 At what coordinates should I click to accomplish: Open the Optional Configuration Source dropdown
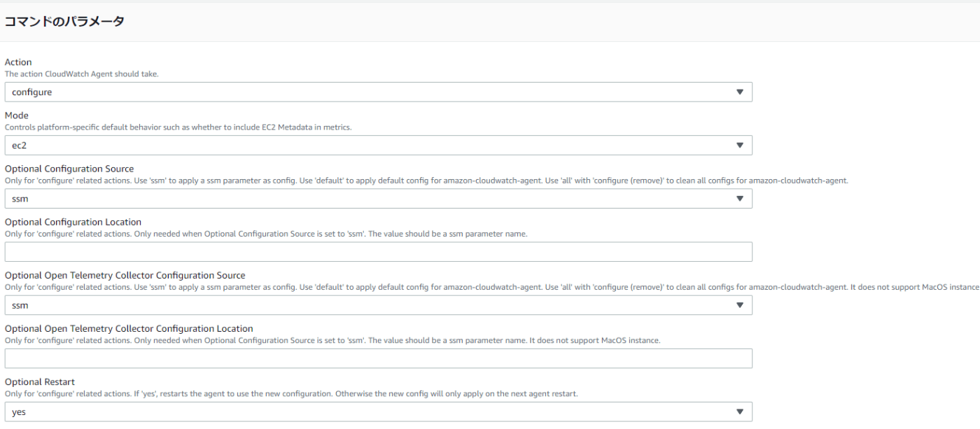[378, 199]
